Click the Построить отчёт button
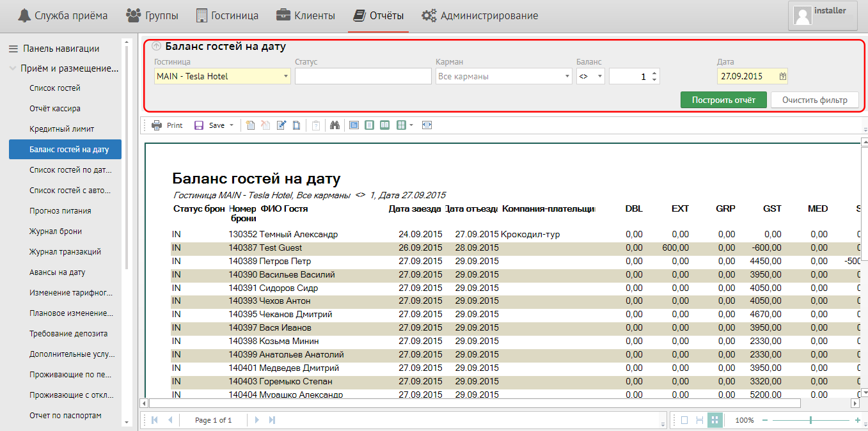 coord(723,100)
